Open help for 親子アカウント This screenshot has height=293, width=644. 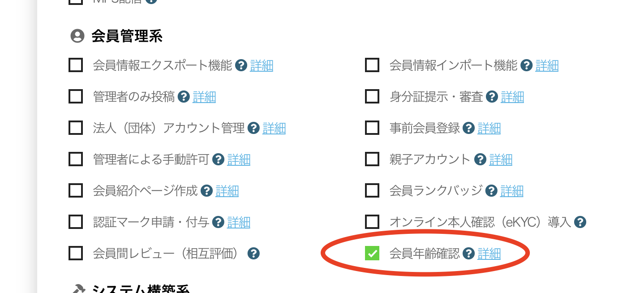[x=480, y=159]
